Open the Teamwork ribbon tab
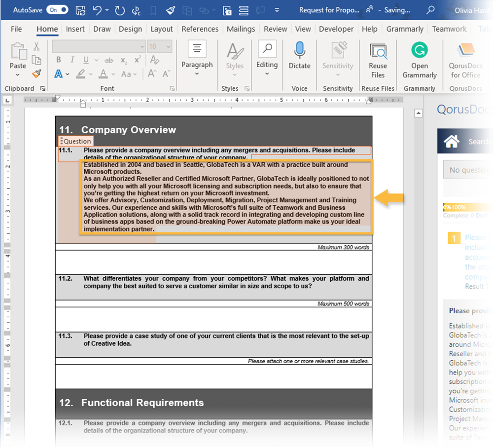Image resolution: width=493 pixels, height=448 pixels. 449,29
